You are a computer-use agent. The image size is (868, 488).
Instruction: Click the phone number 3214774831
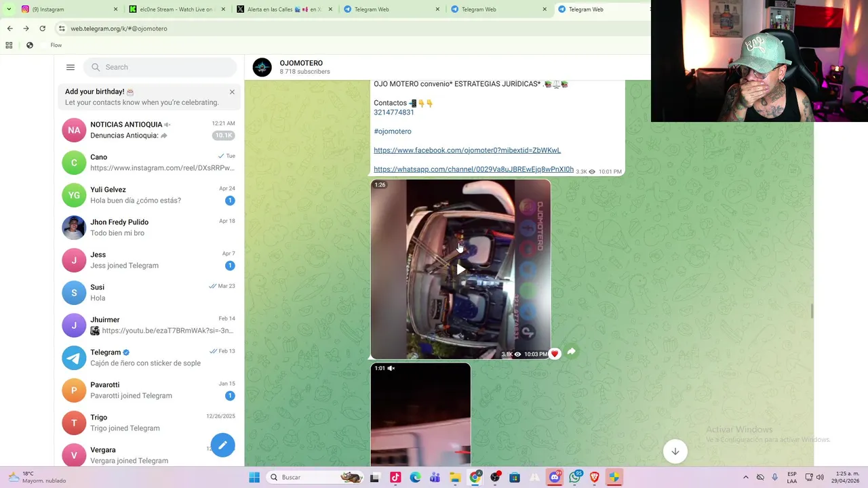coord(394,113)
